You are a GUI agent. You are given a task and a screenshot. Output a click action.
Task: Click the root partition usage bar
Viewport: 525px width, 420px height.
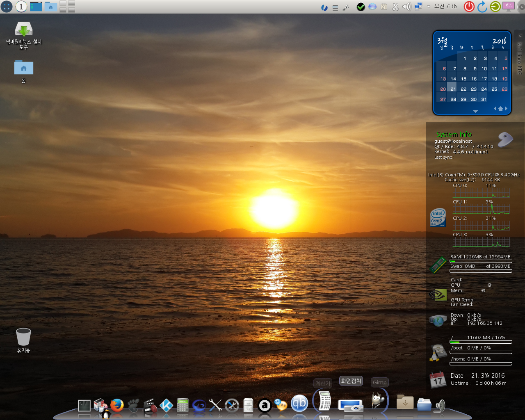pyautogui.click(x=481, y=342)
